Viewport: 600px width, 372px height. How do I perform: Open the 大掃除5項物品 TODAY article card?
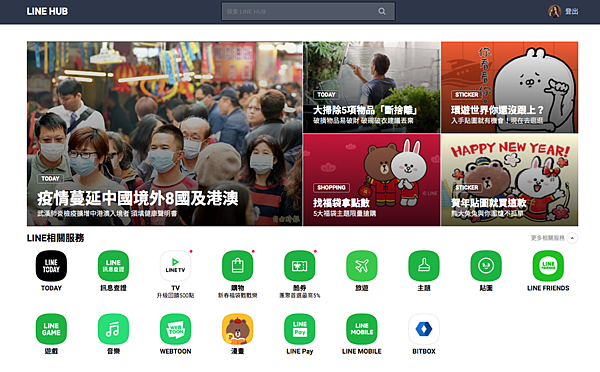tap(372, 87)
